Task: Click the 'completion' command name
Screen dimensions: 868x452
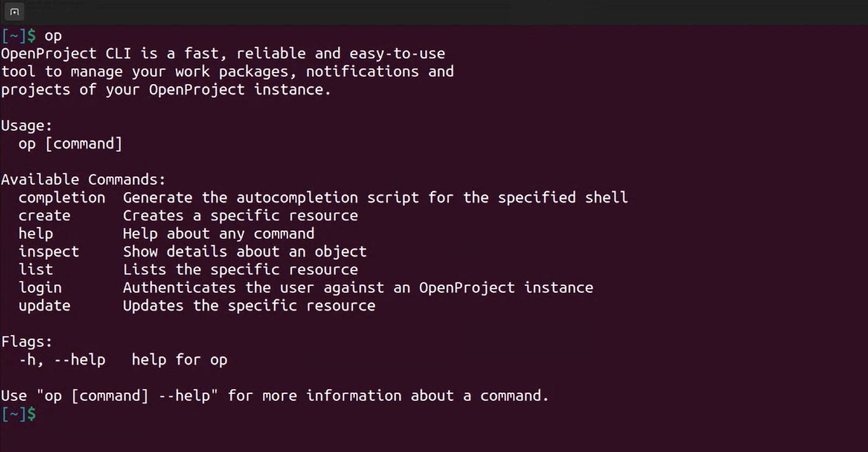Action: point(62,198)
